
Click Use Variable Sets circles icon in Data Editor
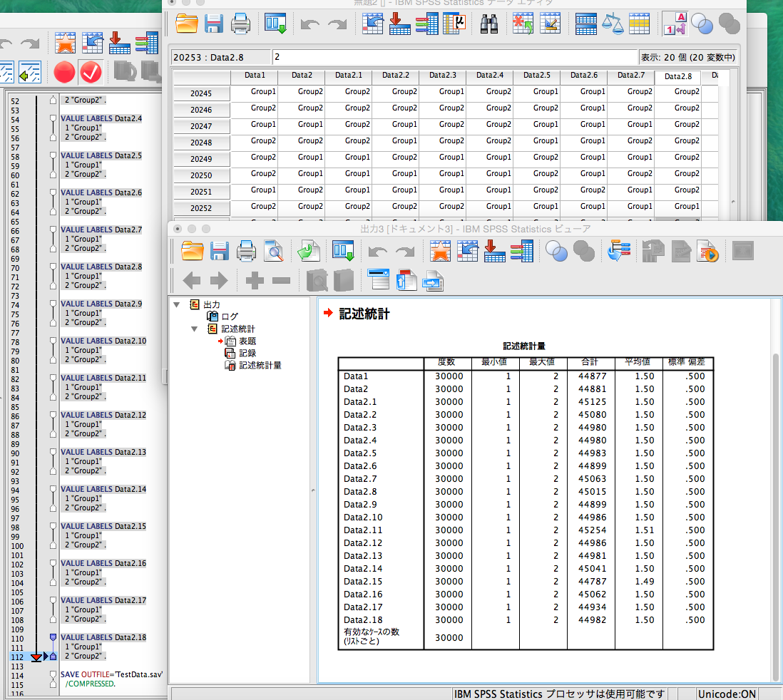702,24
